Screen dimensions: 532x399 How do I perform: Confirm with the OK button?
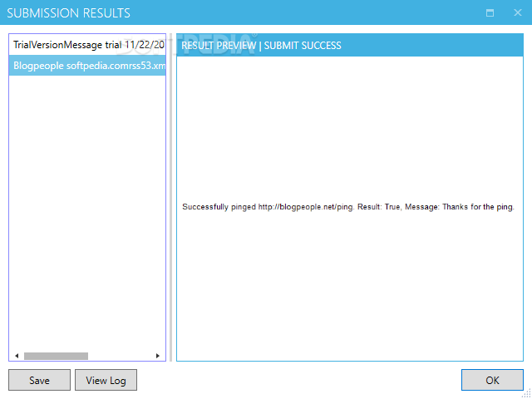(x=492, y=380)
